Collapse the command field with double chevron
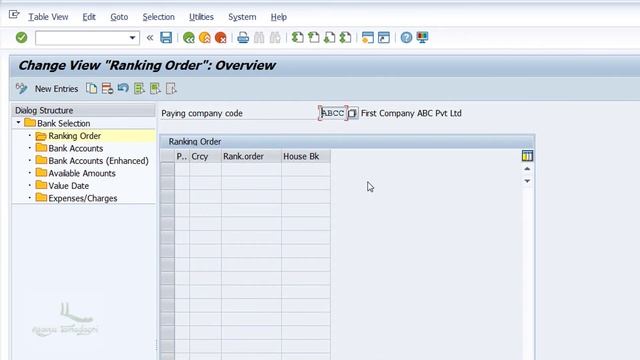640x360 pixels. click(x=150, y=38)
